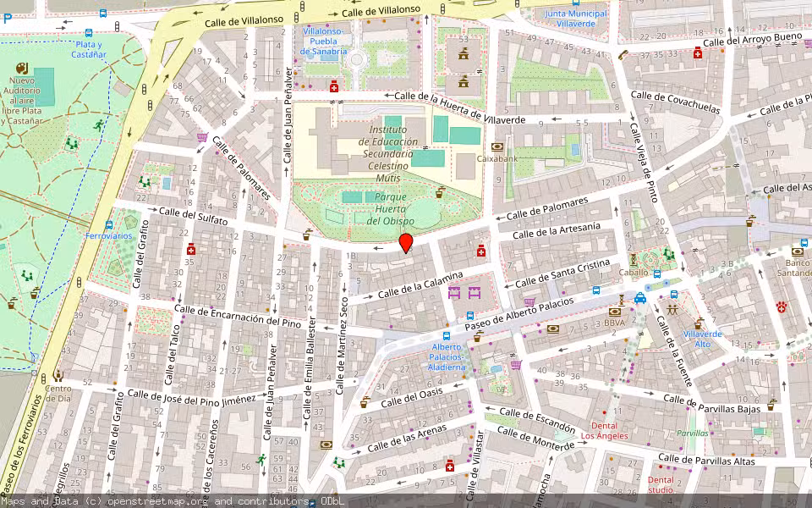Select the Plata y Castañar bus stop icon
The height and width of the screenshot is (508, 812).
[89, 33]
